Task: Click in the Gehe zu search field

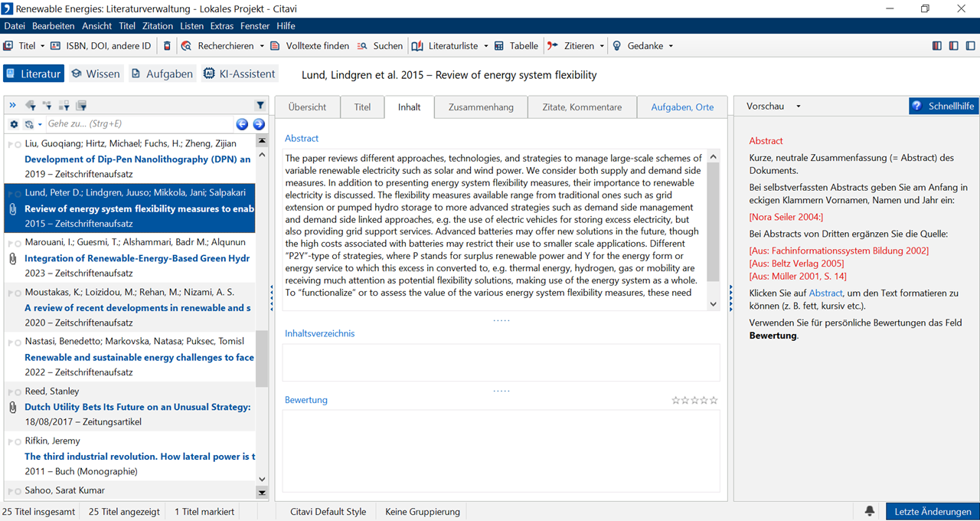Action: pos(138,124)
